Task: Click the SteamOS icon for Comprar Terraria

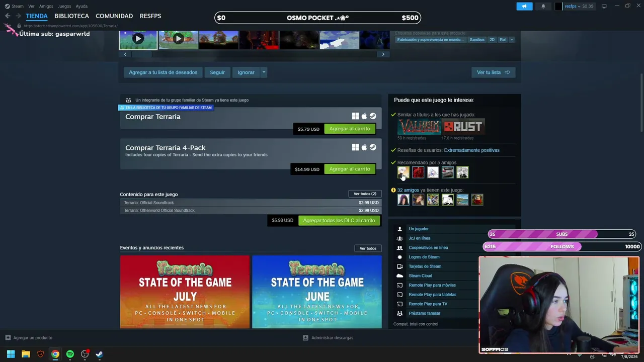Action: tap(373, 116)
